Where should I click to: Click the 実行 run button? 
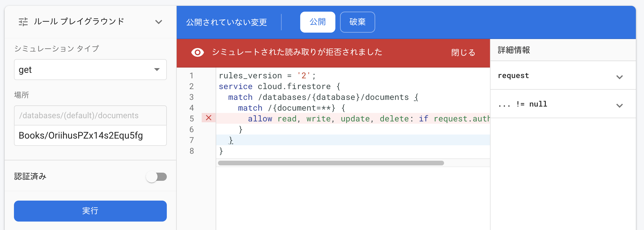tap(90, 211)
